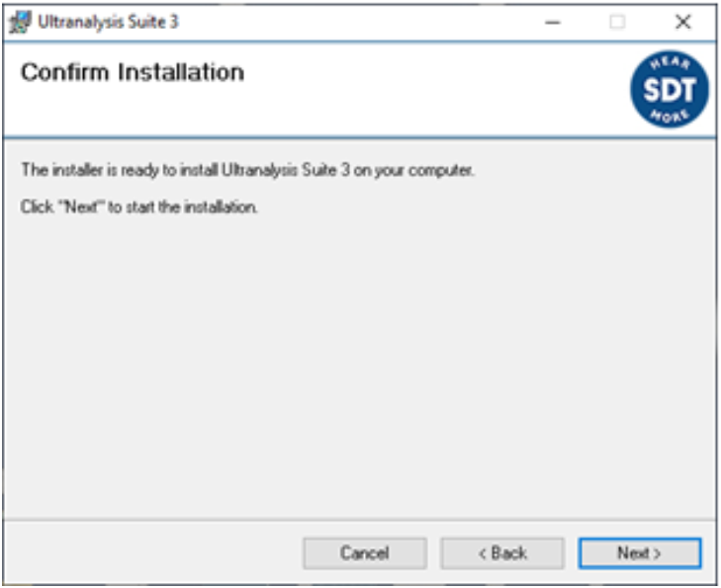Click the "installer is ready to install" message
Image resolution: width=721 pixels, height=588 pixels.
coord(247,171)
